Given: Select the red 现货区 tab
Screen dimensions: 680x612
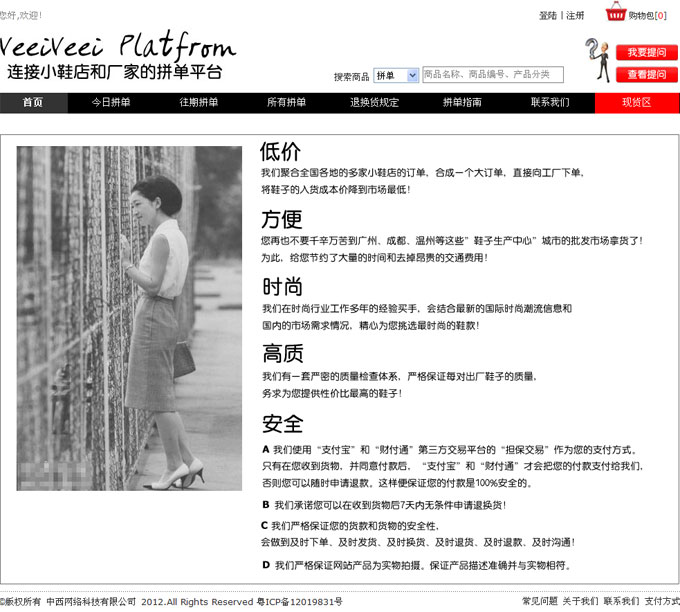Looking at the screenshot, I should (x=636, y=103).
